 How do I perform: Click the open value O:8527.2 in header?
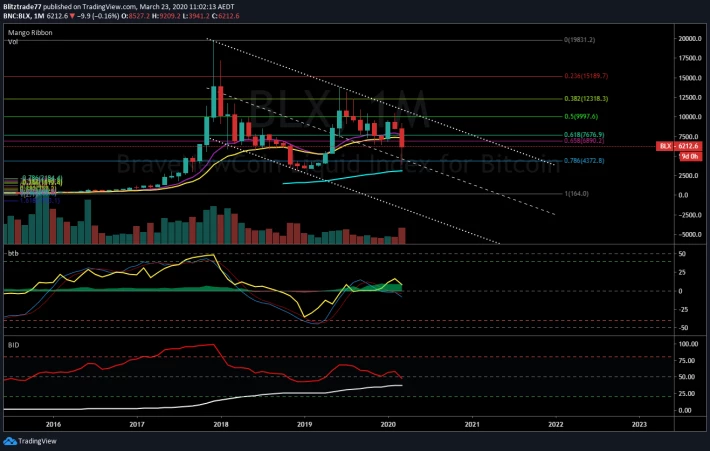pyautogui.click(x=135, y=16)
